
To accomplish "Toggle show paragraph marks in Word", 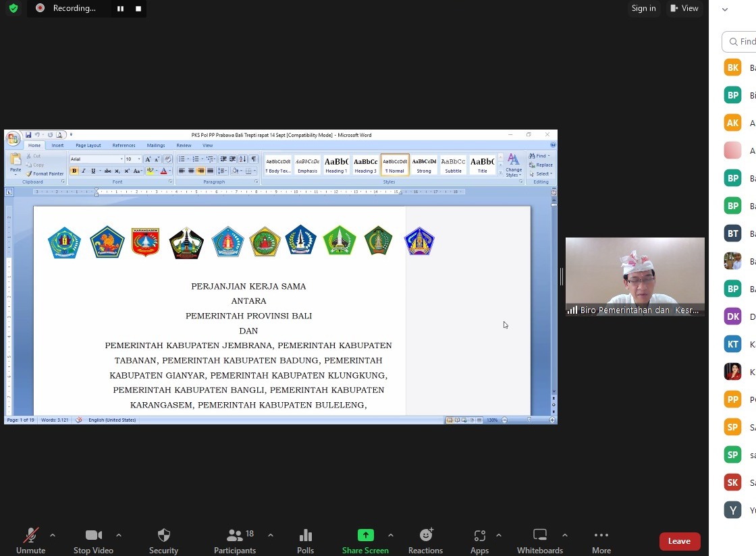I will pos(254,159).
